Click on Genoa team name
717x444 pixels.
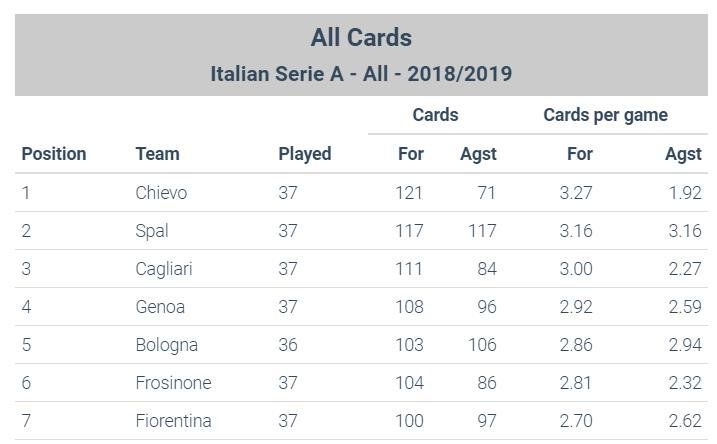point(160,307)
